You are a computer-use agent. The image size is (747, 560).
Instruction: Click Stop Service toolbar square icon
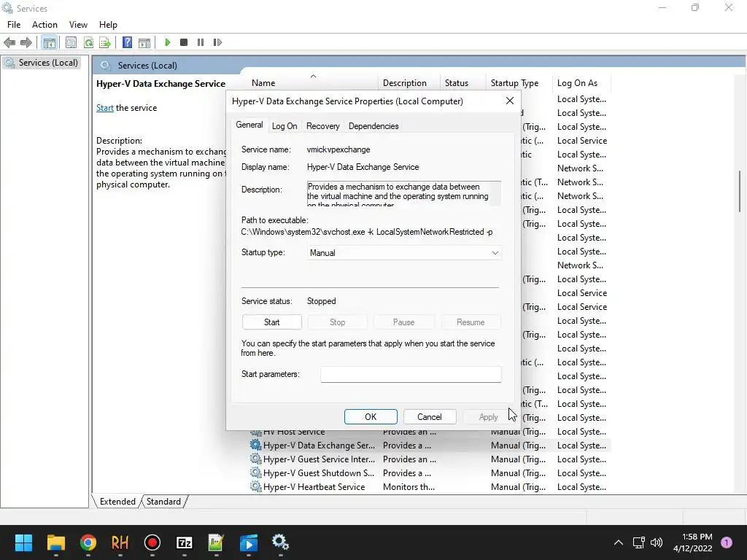tap(184, 42)
